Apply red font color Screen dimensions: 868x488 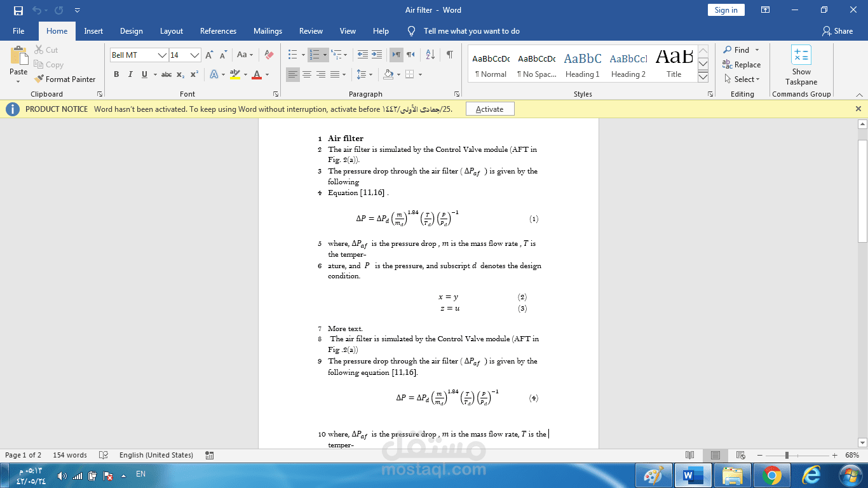point(257,75)
